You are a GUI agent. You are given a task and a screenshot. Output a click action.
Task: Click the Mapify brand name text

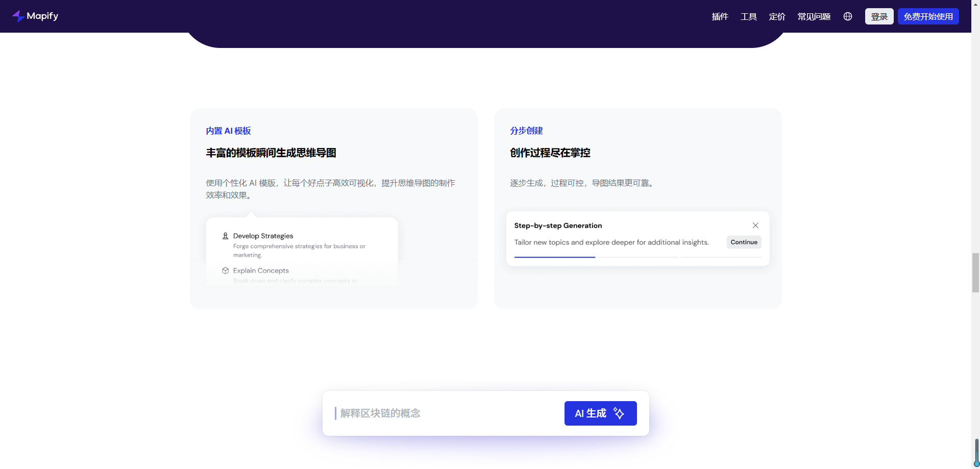42,16
